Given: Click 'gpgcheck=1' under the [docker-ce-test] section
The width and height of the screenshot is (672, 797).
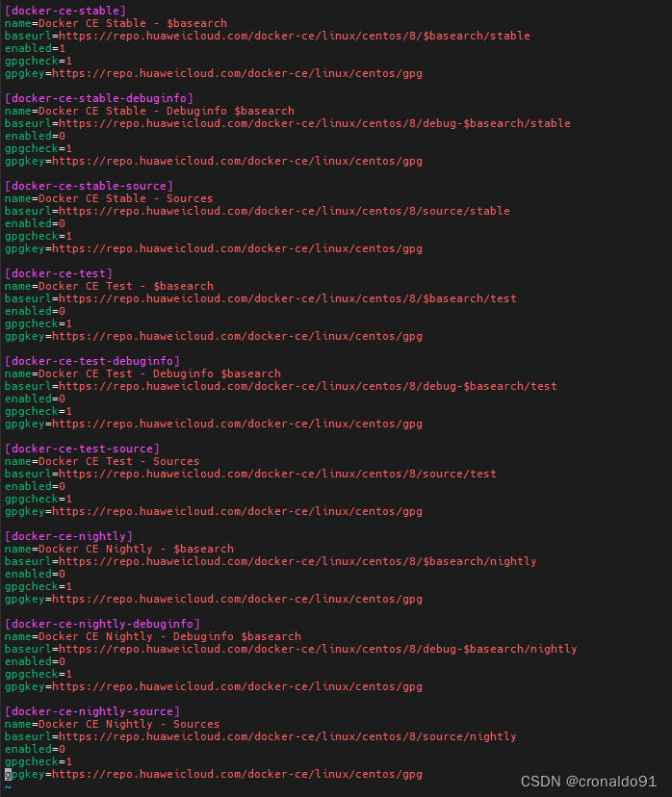Looking at the screenshot, I should (x=39, y=323).
